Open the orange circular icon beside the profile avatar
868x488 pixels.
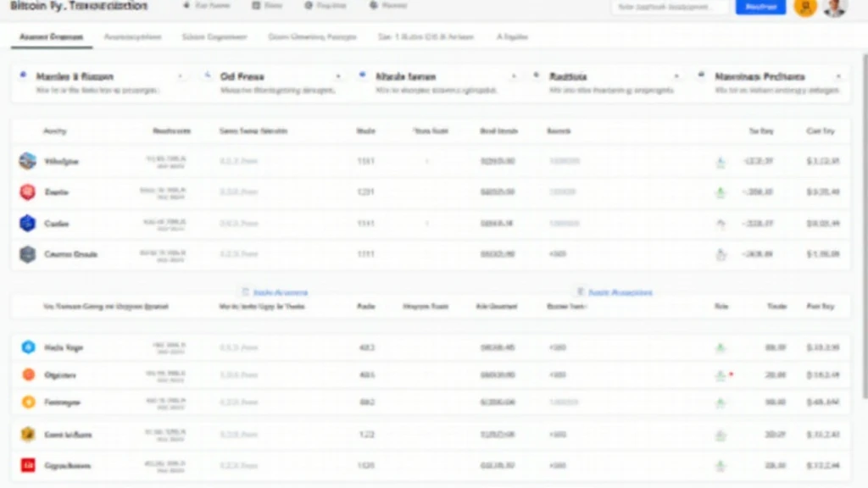pyautogui.click(x=806, y=8)
